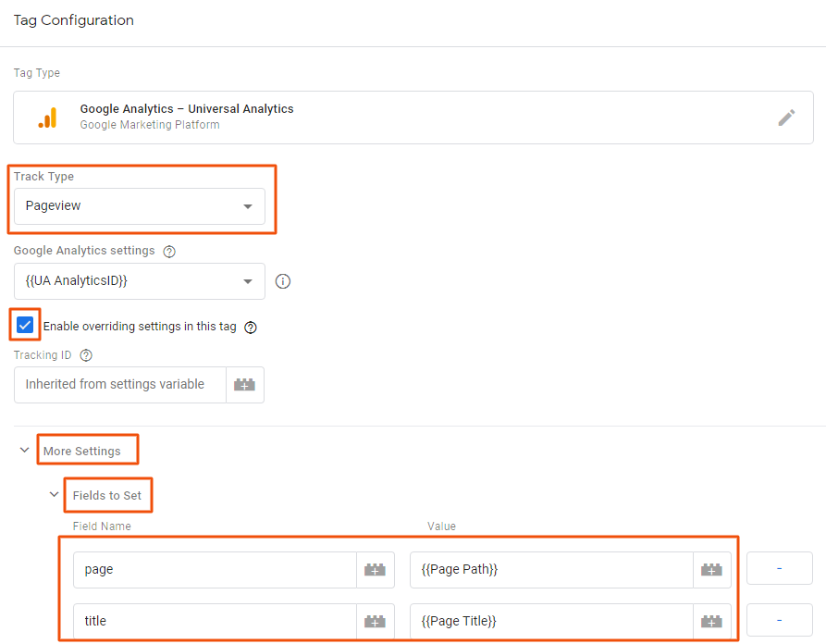Click the Tag Type label
Screen dimensions: 826x644
click(x=37, y=73)
